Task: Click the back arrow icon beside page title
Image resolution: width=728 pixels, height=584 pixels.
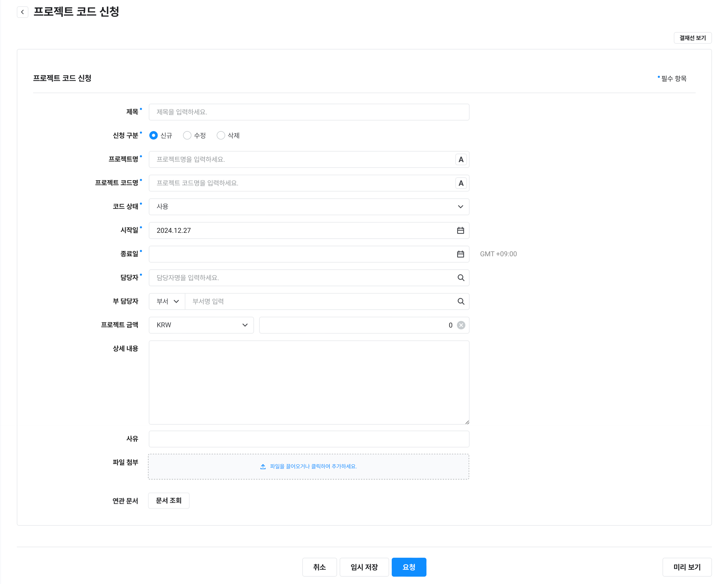Action: tap(22, 12)
